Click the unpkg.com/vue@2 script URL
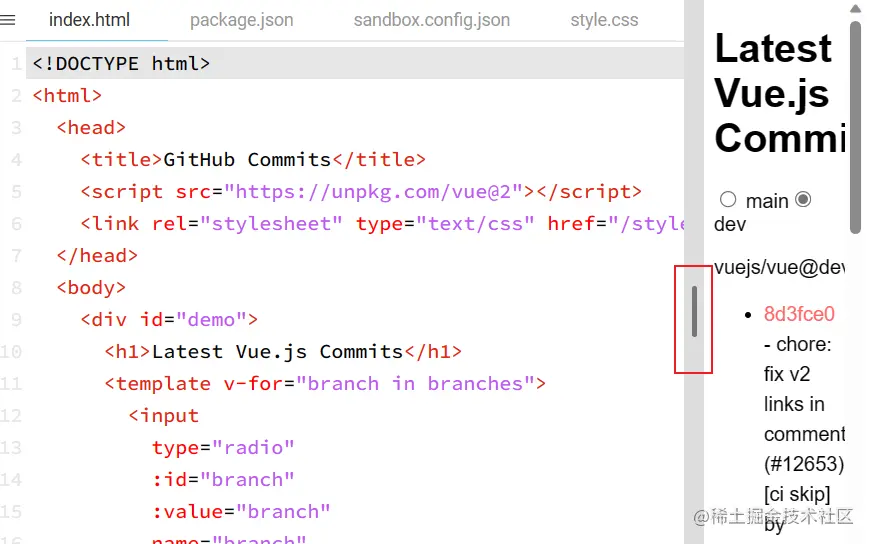 click(x=374, y=192)
